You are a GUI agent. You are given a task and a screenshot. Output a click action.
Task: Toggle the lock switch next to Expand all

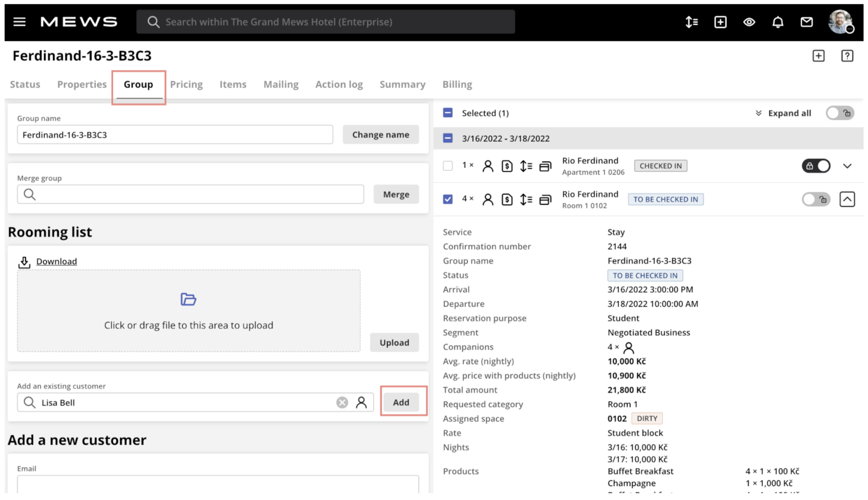840,113
